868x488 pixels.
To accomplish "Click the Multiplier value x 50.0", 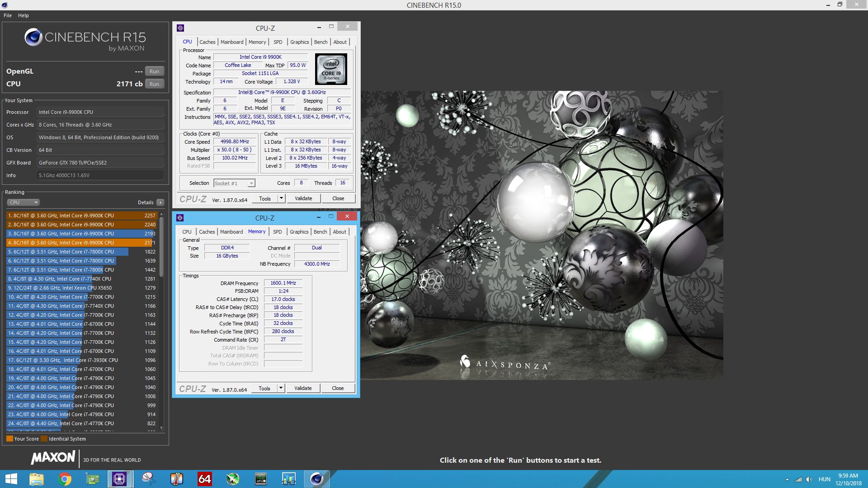I will coord(235,150).
